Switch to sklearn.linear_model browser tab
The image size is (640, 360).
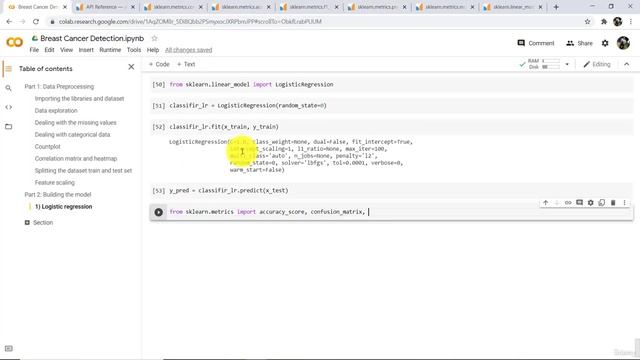coord(513,7)
